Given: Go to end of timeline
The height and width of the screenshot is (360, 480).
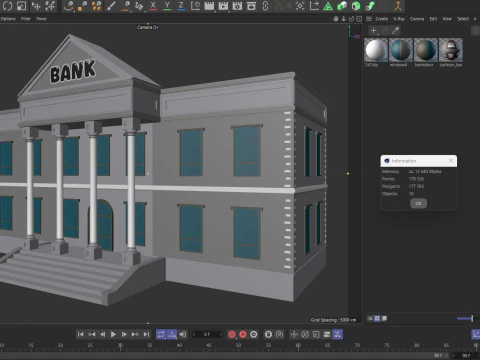Looking at the screenshot, I should pyautogui.click(x=146, y=334).
